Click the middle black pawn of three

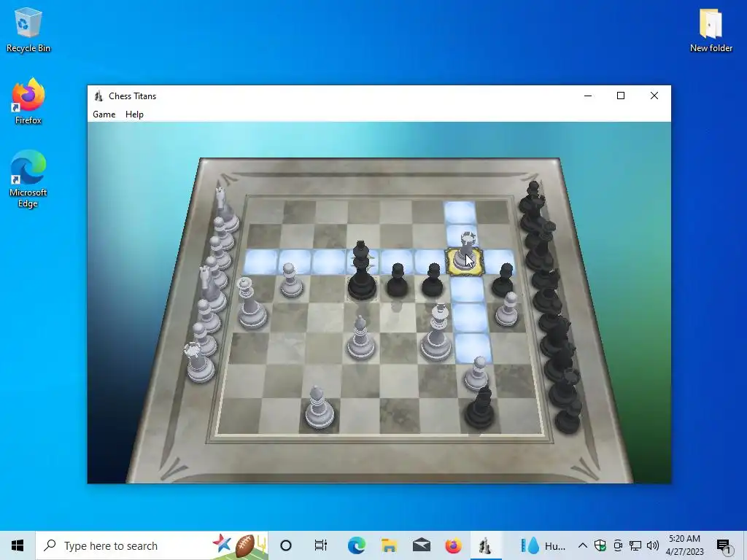pos(433,281)
